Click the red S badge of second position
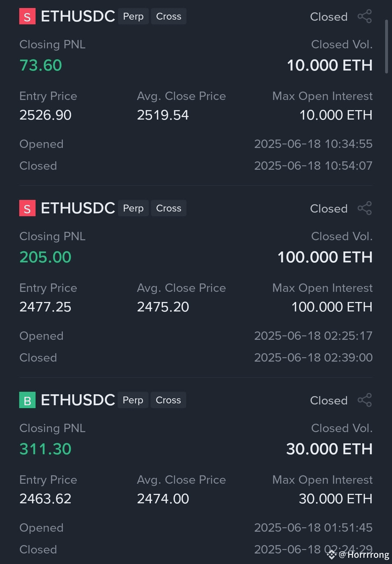 pyautogui.click(x=27, y=208)
